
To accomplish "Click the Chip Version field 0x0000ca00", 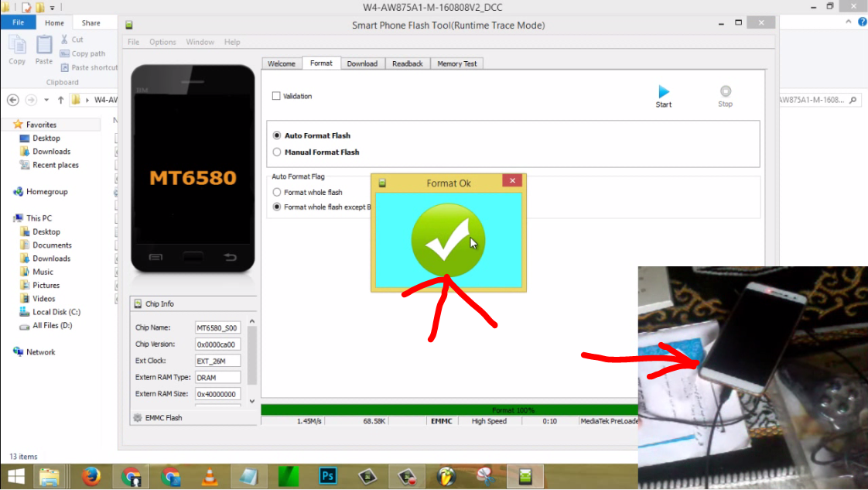I will 217,344.
